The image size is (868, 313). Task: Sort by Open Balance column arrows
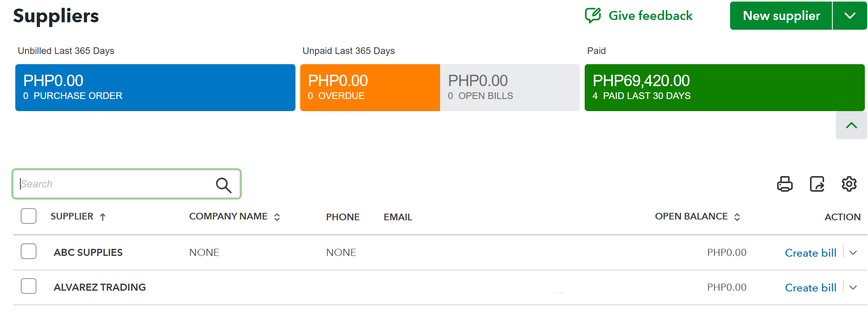coord(737,217)
